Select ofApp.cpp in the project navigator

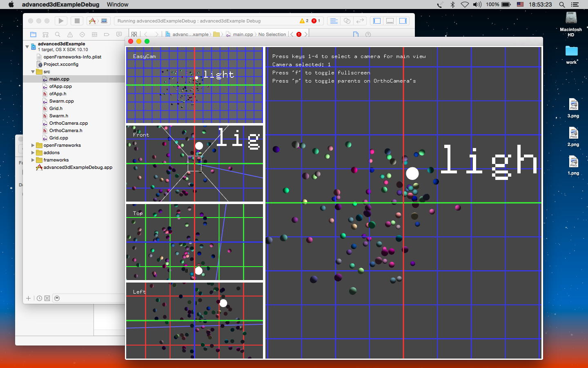(x=60, y=87)
